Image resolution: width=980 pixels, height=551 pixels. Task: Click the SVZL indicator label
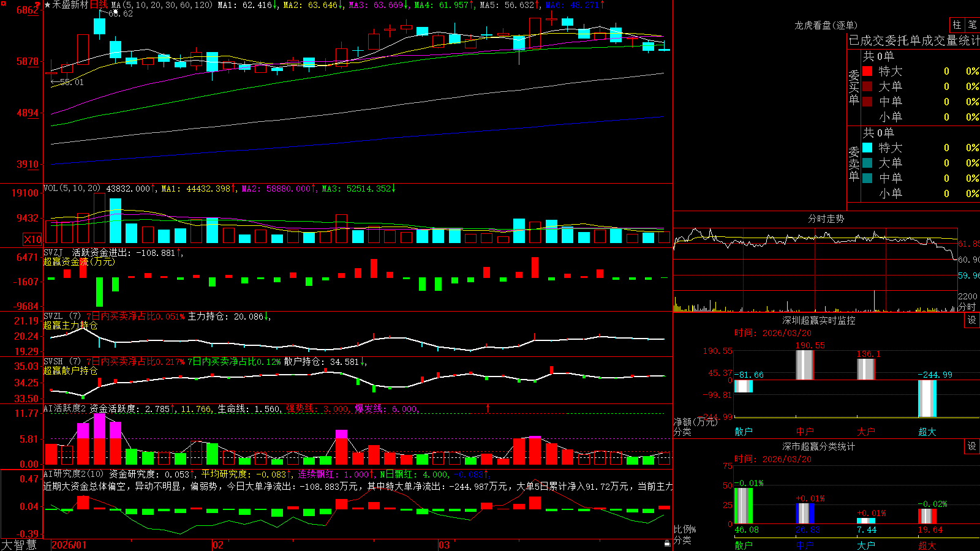coord(53,317)
